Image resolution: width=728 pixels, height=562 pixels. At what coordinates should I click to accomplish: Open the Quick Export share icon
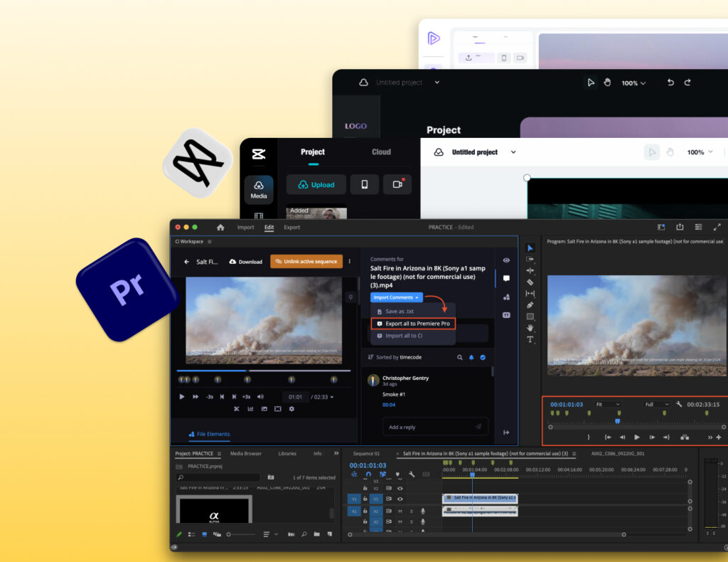[680, 227]
